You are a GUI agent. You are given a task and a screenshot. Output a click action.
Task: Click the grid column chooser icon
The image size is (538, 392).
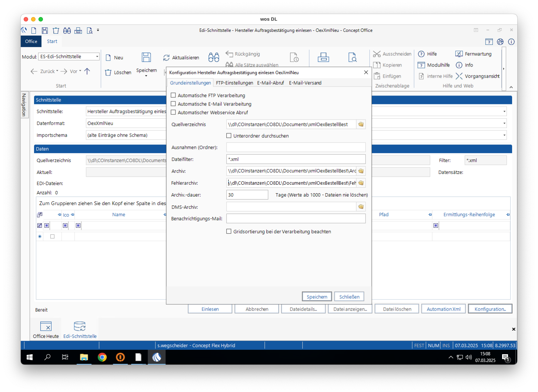pos(40,215)
